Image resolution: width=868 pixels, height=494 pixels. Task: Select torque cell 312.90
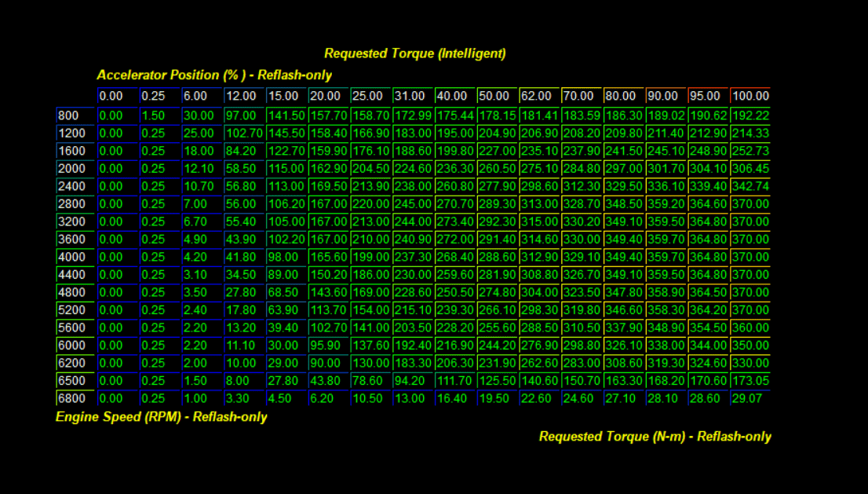[539, 257]
